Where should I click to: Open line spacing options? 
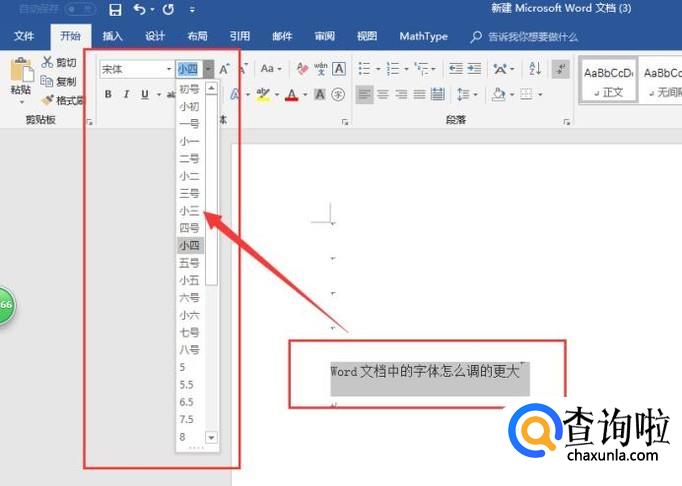(464, 94)
